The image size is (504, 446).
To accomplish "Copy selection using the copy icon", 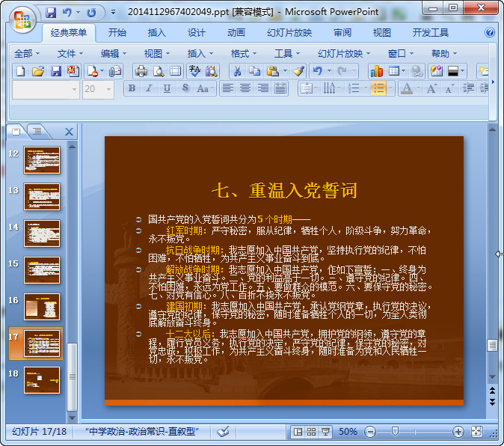I will [254, 71].
